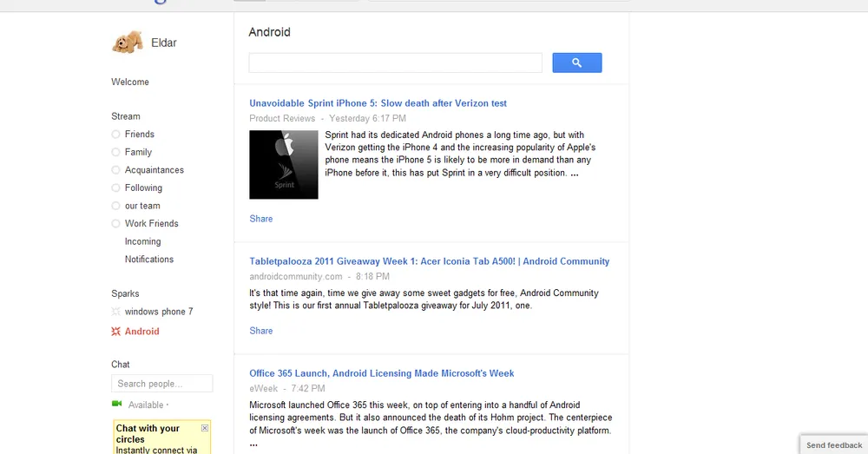The image size is (868, 454).
Task: Share the Tabletpalooza giveaway article
Action: 261,331
